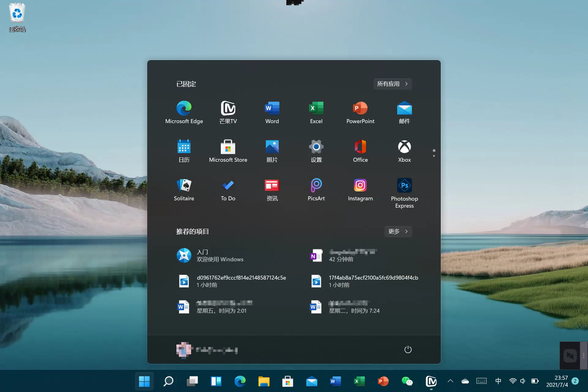The image size is (588, 392).
Task: Expand 更多 recommended items
Action: tap(398, 232)
